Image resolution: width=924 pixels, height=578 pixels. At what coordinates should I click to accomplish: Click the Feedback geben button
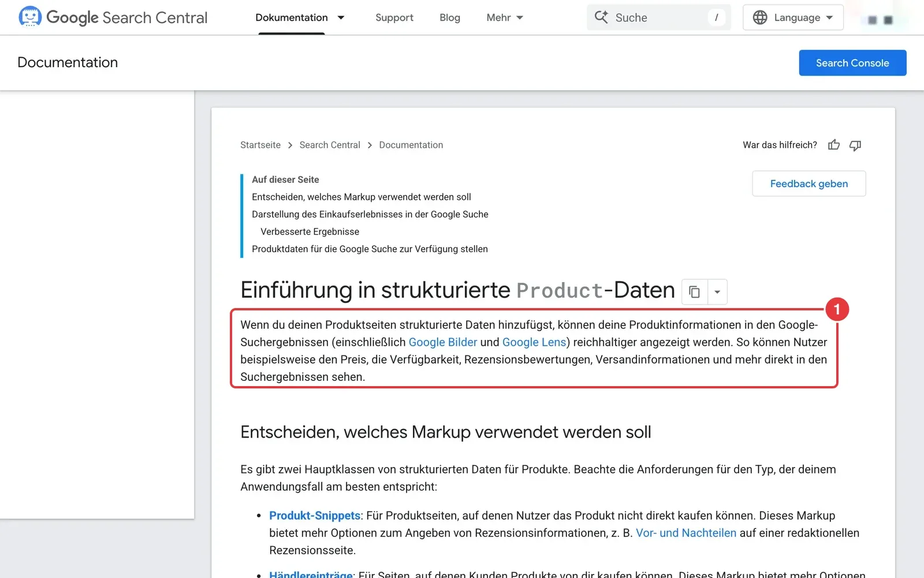click(809, 184)
